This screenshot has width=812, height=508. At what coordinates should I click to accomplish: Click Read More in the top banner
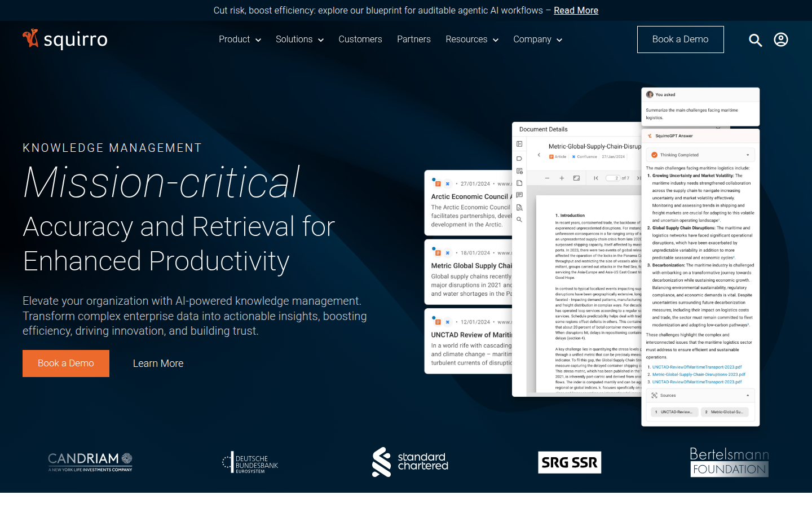(576, 10)
